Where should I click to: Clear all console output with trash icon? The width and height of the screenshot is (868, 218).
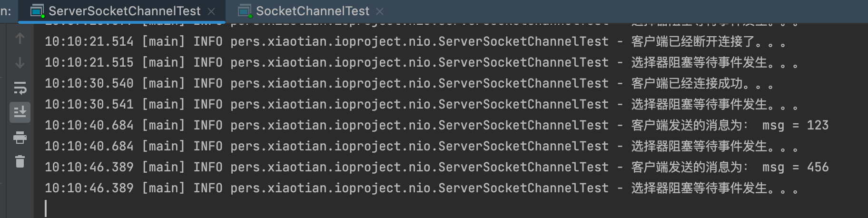20,162
